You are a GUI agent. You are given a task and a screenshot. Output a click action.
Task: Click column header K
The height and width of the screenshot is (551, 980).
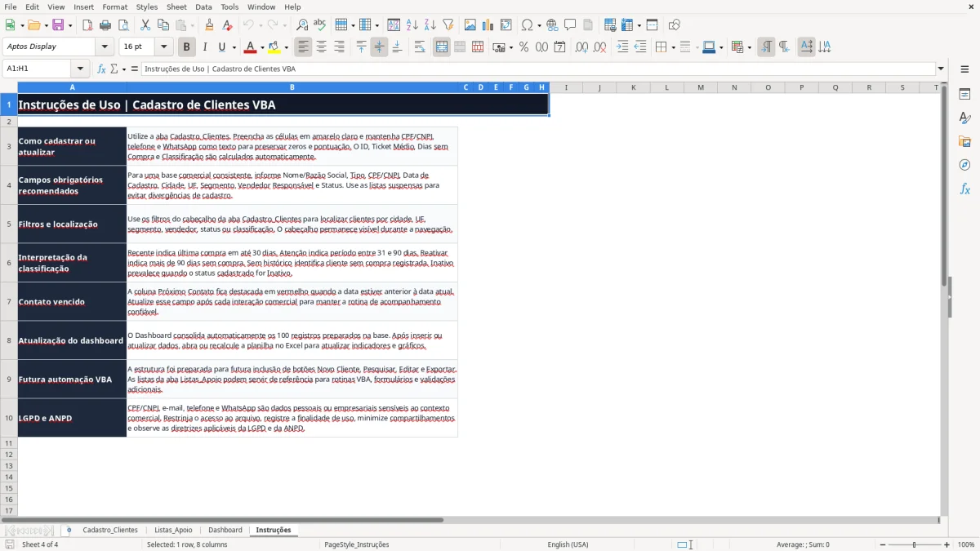click(x=633, y=87)
